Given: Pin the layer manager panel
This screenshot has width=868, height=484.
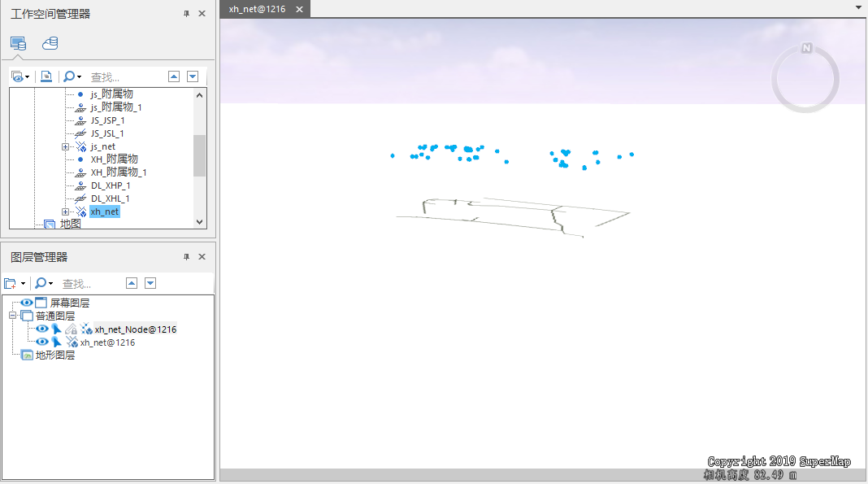Looking at the screenshot, I should point(187,257).
